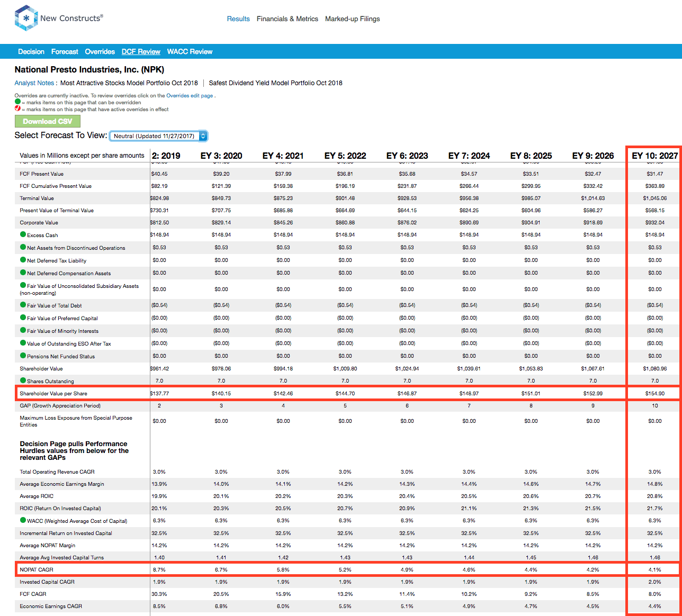Click the EY 9: 2026 column header

pos(593,156)
